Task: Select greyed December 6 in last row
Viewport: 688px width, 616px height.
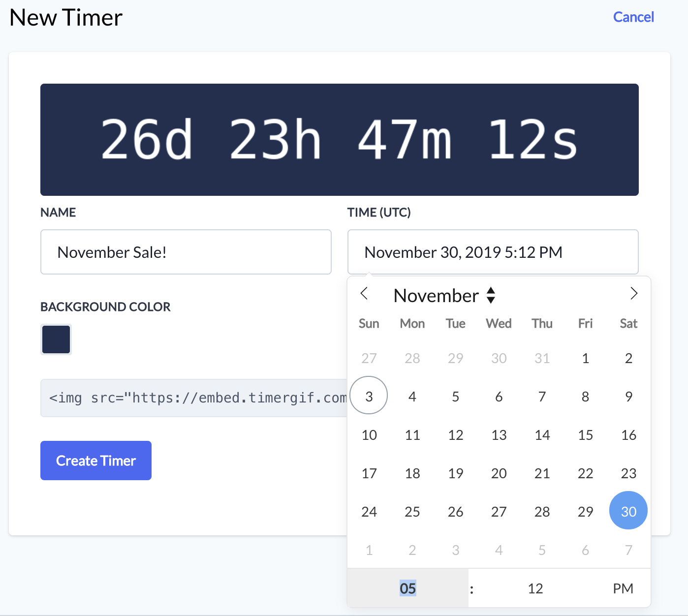Action: (x=585, y=550)
